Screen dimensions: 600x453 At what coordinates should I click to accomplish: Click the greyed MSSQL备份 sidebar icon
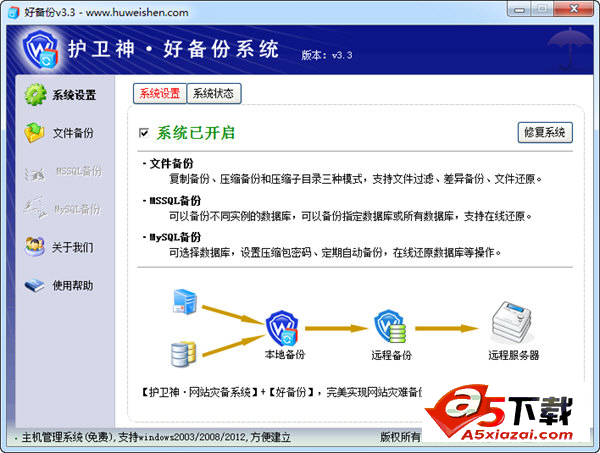click(x=34, y=173)
